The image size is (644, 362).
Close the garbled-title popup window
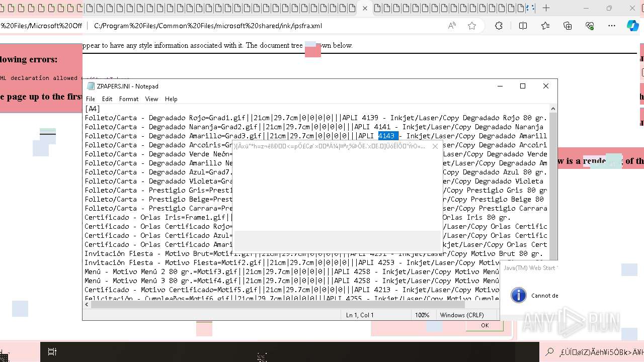pyautogui.click(x=435, y=146)
